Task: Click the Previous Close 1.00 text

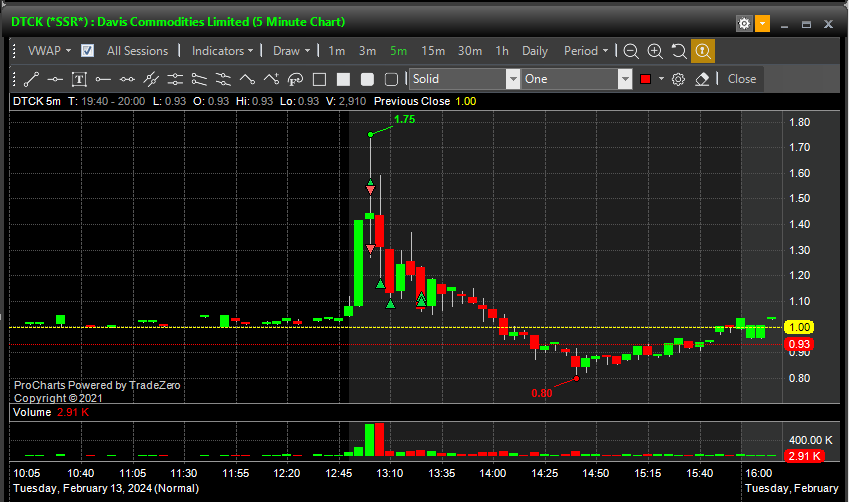Action: (x=425, y=101)
